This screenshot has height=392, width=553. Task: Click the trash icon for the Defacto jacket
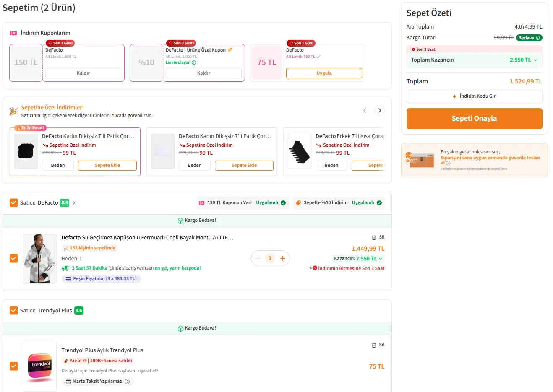point(374,237)
